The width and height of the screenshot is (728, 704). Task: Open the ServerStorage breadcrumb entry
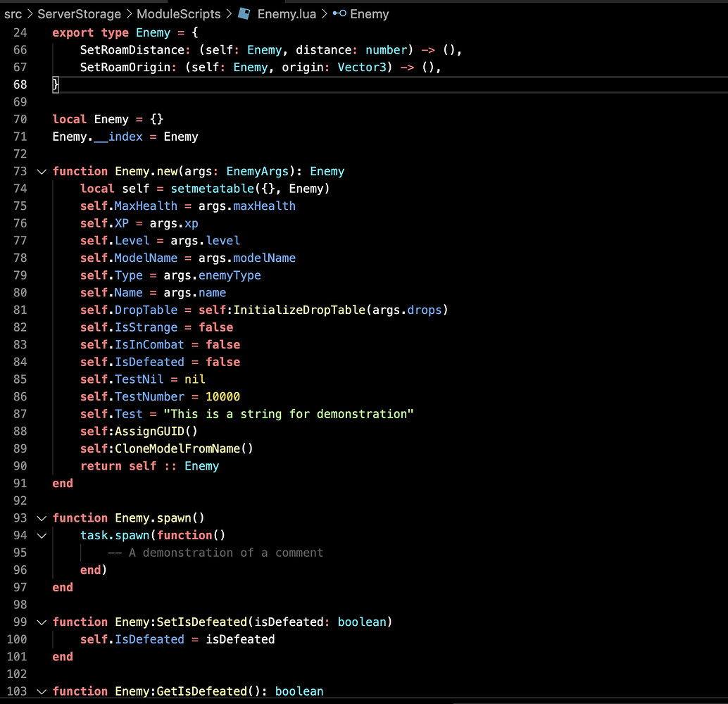coord(79,13)
